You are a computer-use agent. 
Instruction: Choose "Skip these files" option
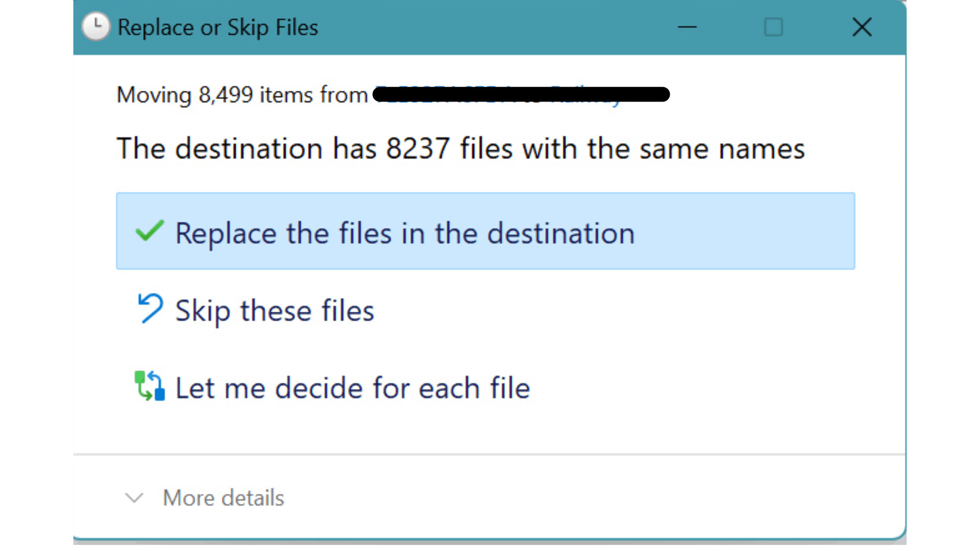[x=275, y=311]
